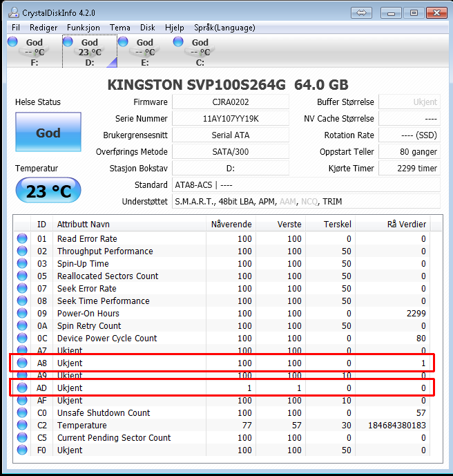Open the Tema menu
Image resolution: width=453 pixels, height=476 pixels.
[x=120, y=28]
